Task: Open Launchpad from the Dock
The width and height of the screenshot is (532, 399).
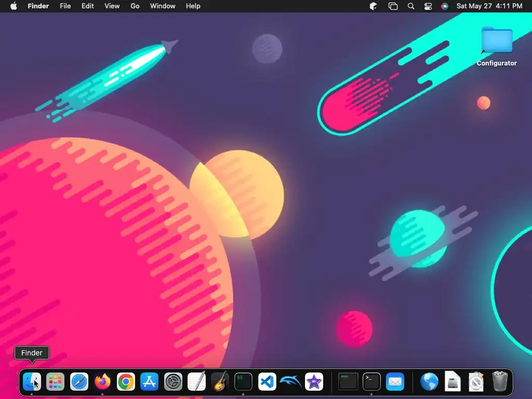Action: (x=55, y=382)
